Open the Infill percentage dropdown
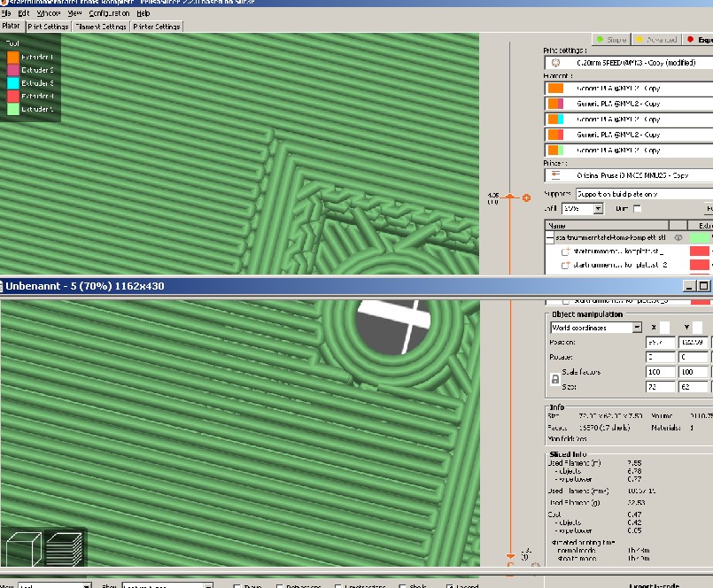Viewport: 713px width, 588px height. (598, 209)
